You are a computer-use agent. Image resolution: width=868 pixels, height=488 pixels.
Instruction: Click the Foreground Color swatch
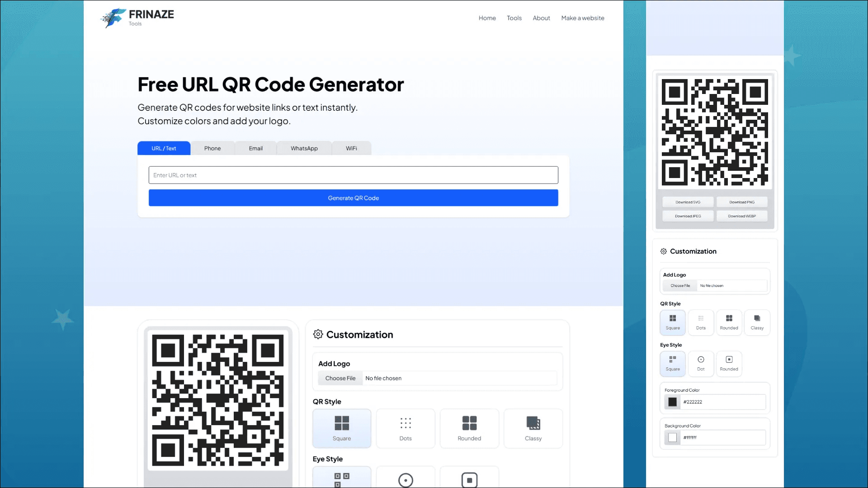coord(672,402)
